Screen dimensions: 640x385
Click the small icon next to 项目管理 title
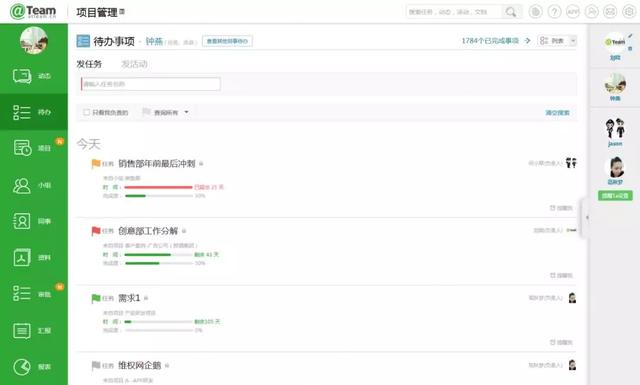(122, 12)
